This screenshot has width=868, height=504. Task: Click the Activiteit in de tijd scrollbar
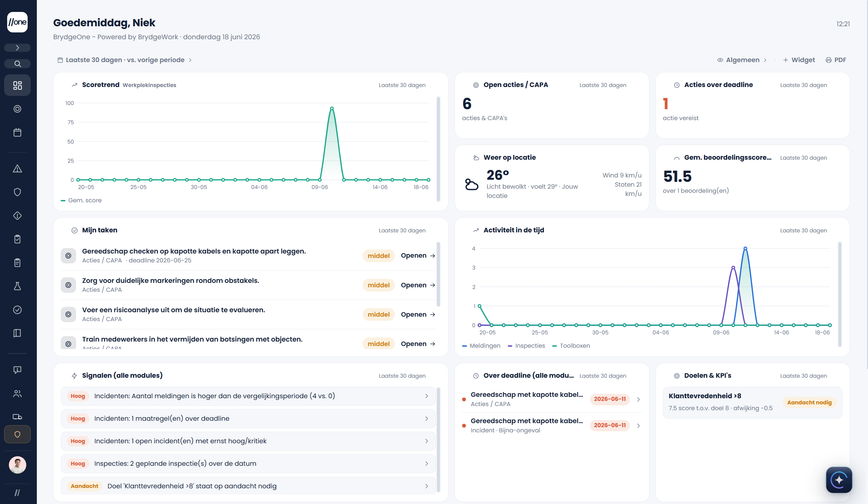pos(840,294)
